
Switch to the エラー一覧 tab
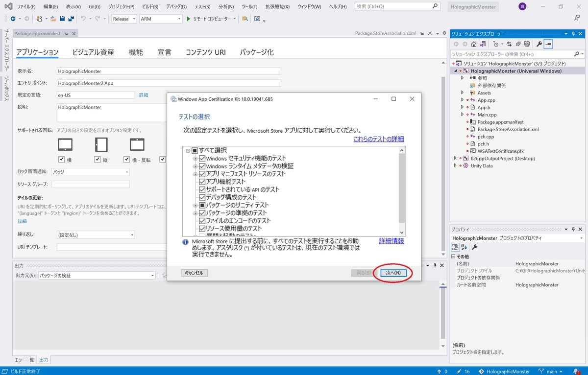click(x=24, y=360)
